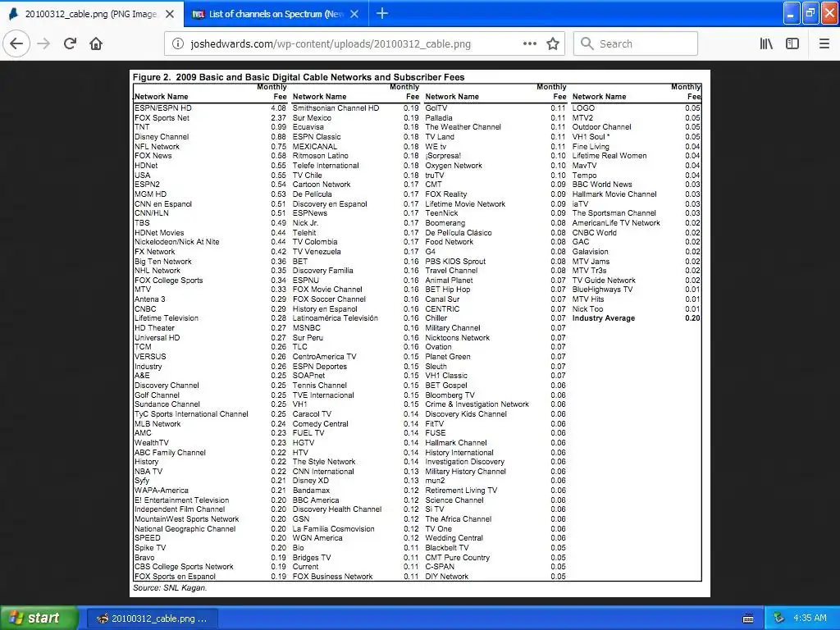Viewport: 840px width, 630px height.
Task: Check the 4:35 AM taskbar clock
Action: pyautogui.click(x=810, y=619)
